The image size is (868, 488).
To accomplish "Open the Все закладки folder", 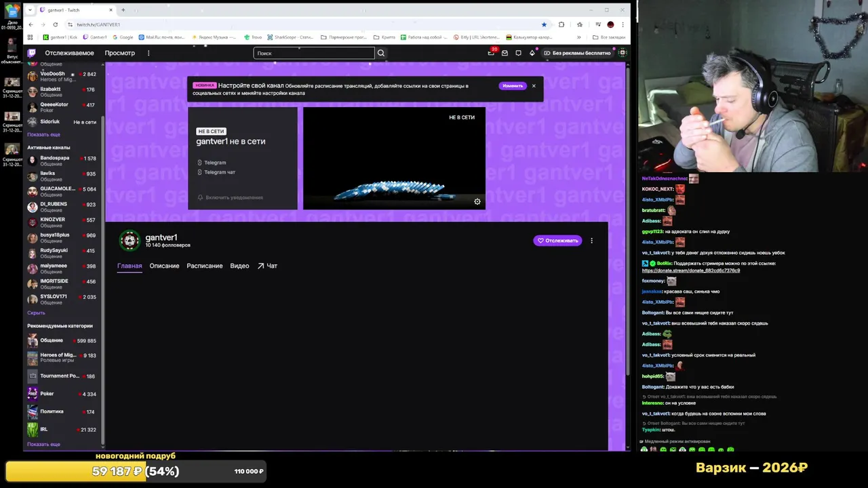I will pyautogui.click(x=609, y=37).
